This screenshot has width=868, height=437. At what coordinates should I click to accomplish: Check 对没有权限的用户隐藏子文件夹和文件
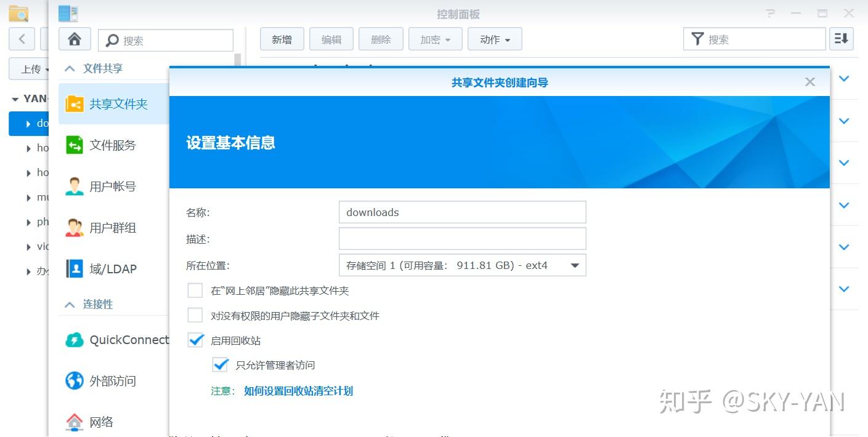point(195,315)
